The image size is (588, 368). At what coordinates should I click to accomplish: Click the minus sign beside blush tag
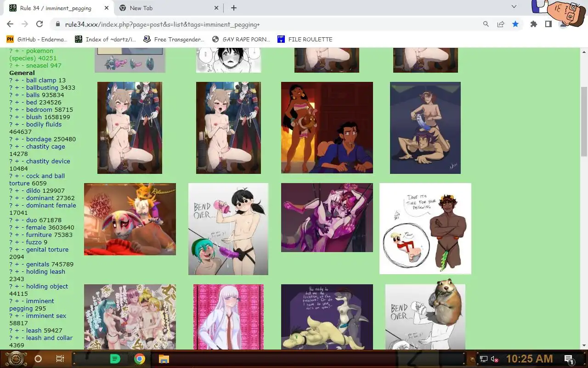tap(23, 117)
